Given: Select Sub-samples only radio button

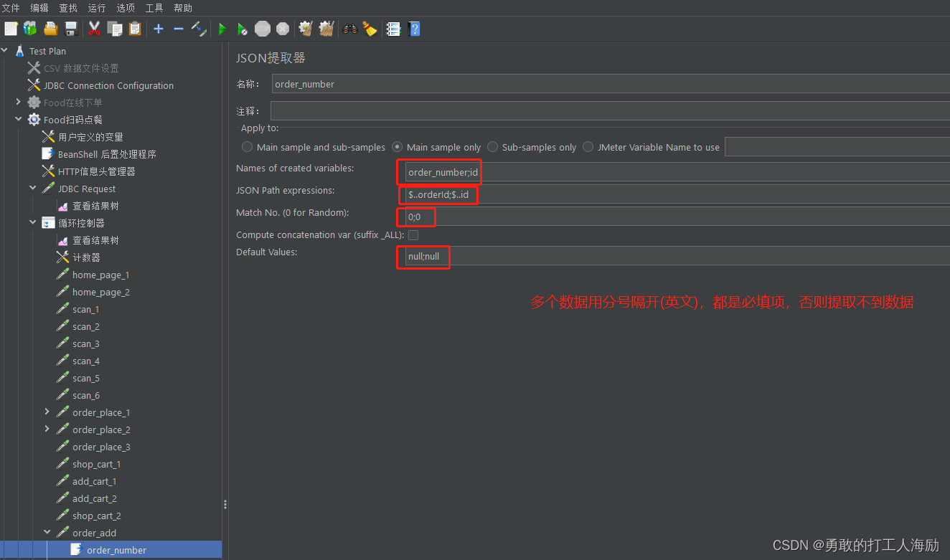Looking at the screenshot, I should click(x=492, y=147).
